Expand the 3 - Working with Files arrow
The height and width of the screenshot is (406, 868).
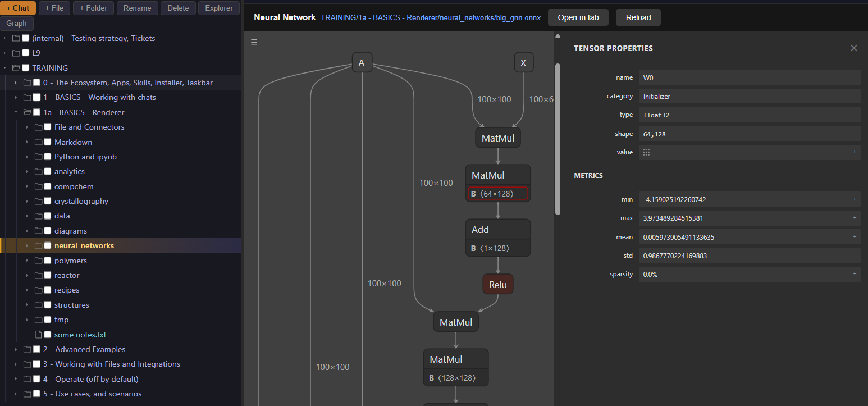pyautogui.click(x=16, y=364)
